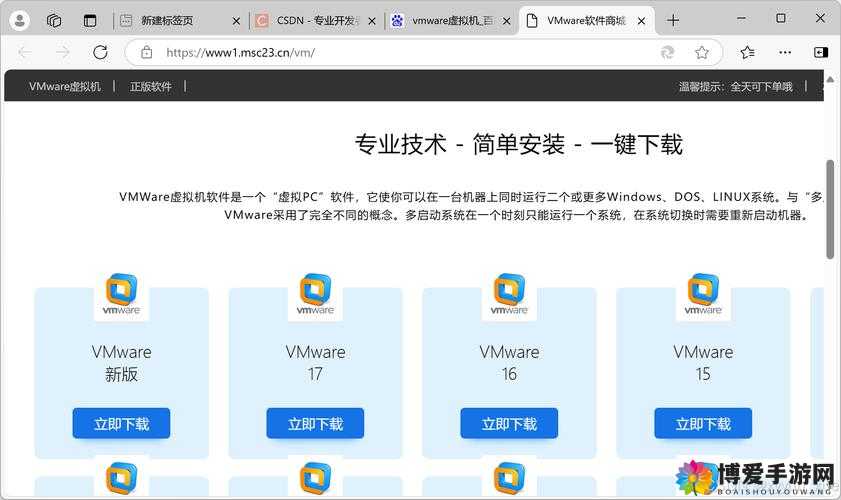Go forward to next page

coord(63,52)
